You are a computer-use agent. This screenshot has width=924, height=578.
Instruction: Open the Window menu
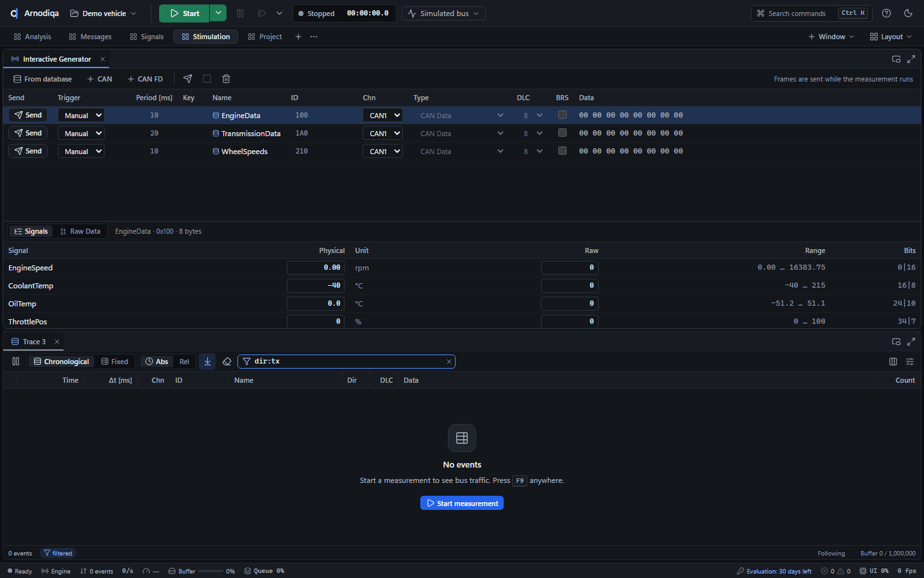click(832, 37)
